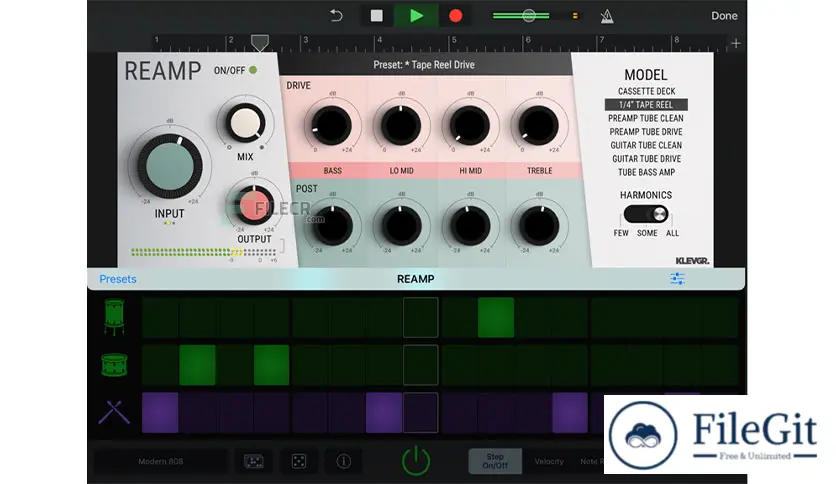Screen dimensions: 836x484
Task: Click the DRIVE TREBLE knob
Action: [x=538, y=126]
